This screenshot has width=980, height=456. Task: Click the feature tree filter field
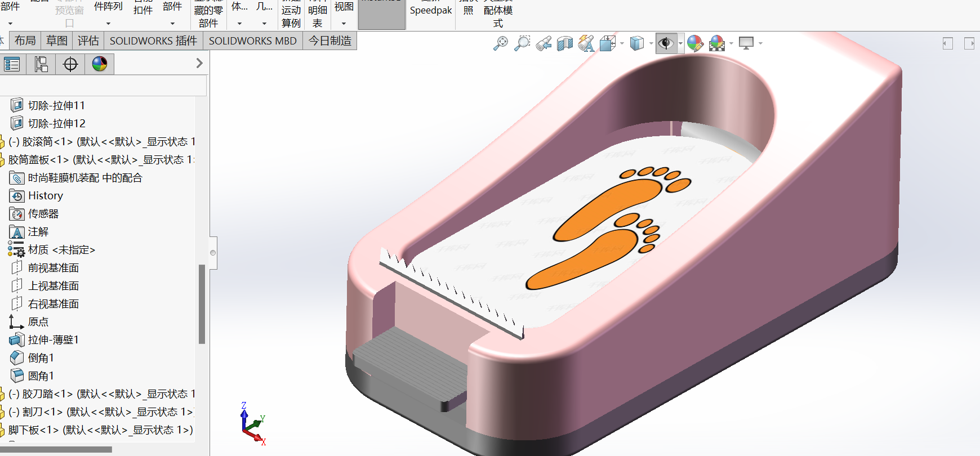point(103,86)
